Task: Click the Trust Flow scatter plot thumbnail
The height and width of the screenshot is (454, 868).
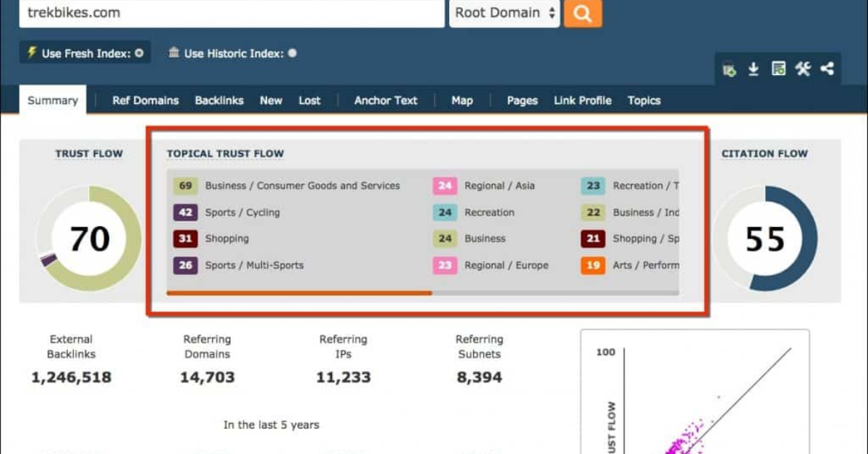Action: [695, 392]
